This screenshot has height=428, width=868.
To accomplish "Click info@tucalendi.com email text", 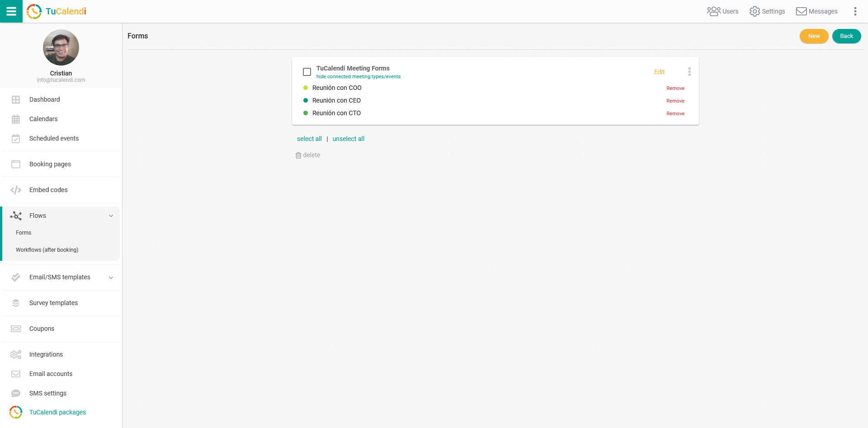I will tap(61, 80).
